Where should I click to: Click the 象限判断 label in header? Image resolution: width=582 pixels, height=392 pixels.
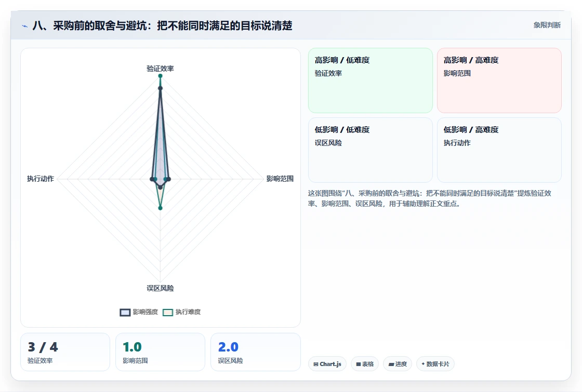point(547,25)
